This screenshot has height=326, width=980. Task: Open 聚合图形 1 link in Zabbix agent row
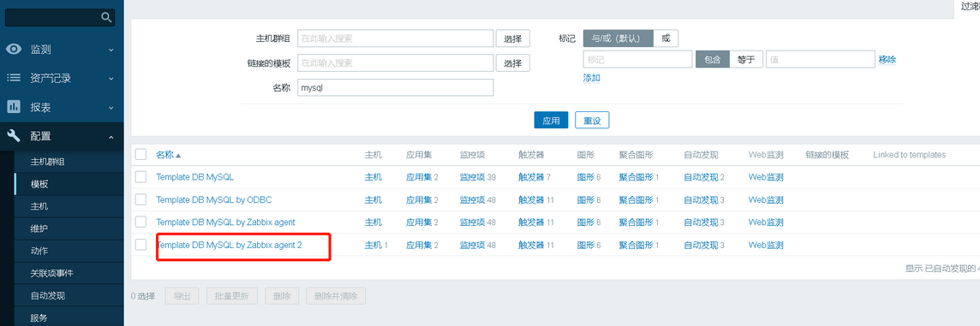(636, 222)
